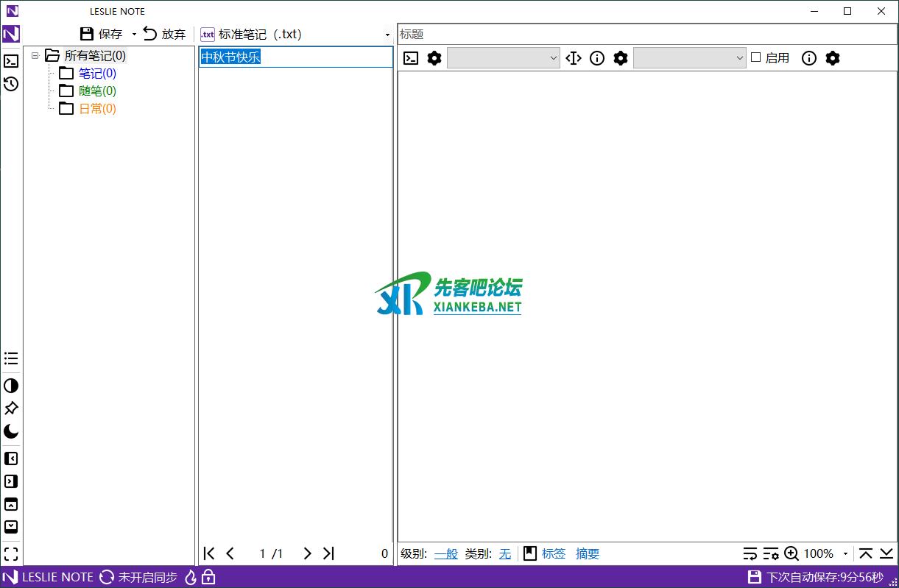Click the list view icon in sidebar
Viewport: 899px width, 588px height.
point(11,358)
